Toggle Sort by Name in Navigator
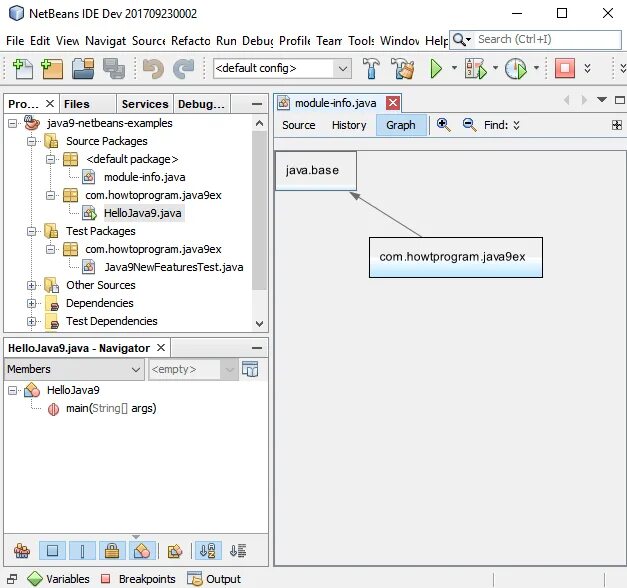The image size is (627, 588). click(208, 551)
